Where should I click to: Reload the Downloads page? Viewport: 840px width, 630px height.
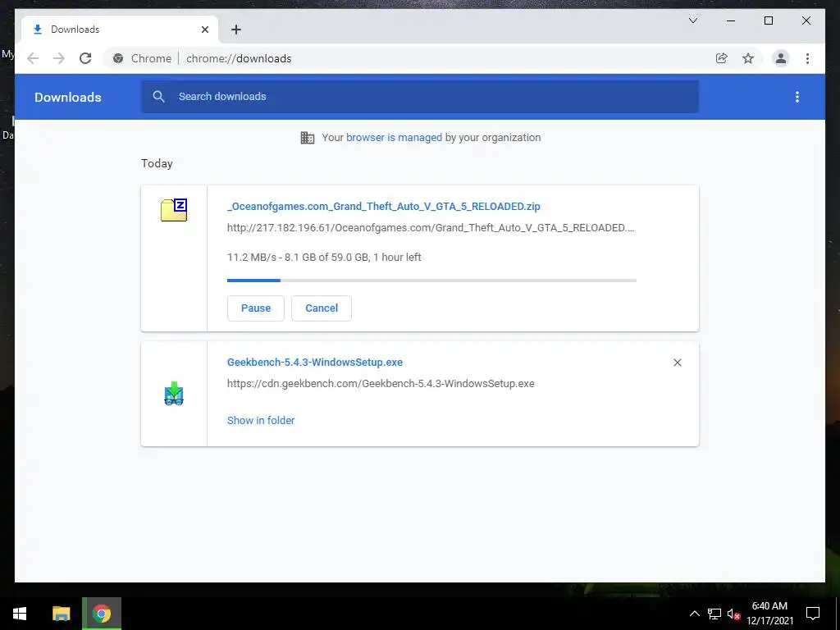pos(85,58)
